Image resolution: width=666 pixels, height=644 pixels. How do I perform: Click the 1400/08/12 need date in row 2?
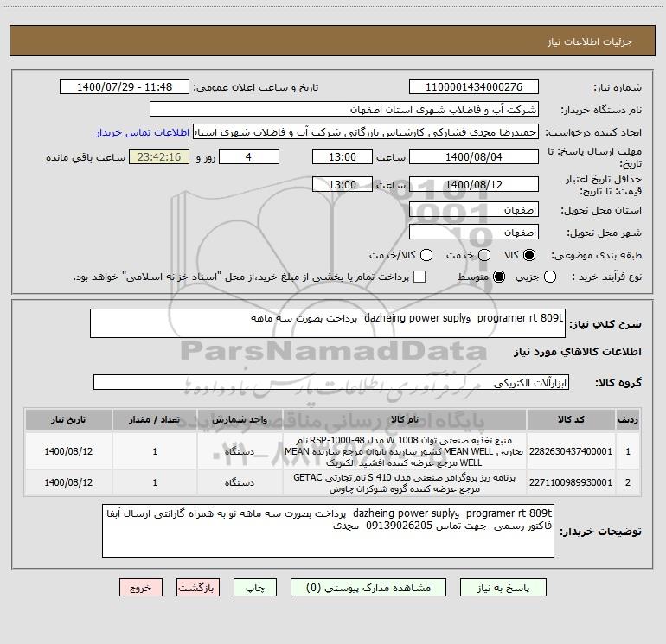(68, 482)
